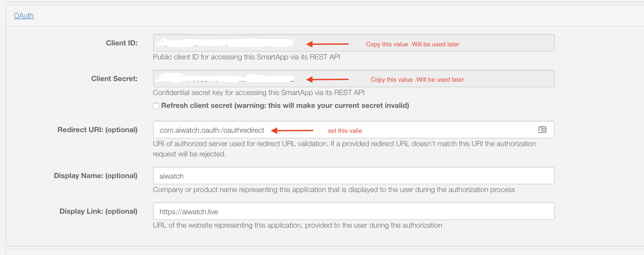Select the Display Link field with https://aiwatch.live

pos(353,211)
